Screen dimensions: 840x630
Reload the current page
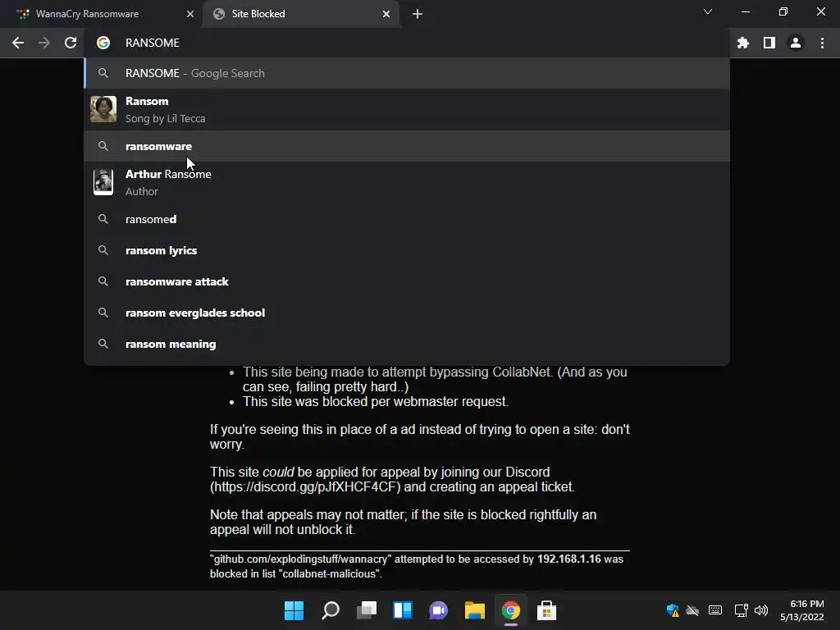[x=71, y=43]
